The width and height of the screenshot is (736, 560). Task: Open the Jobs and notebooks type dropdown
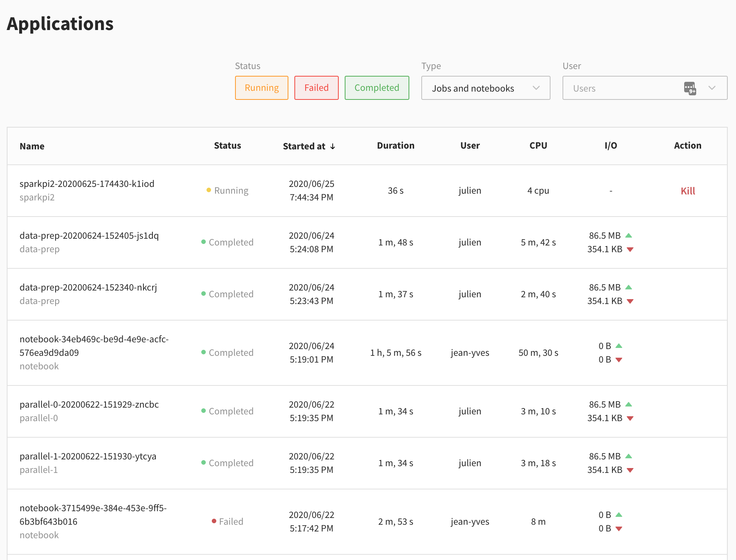[x=486, y=88]
